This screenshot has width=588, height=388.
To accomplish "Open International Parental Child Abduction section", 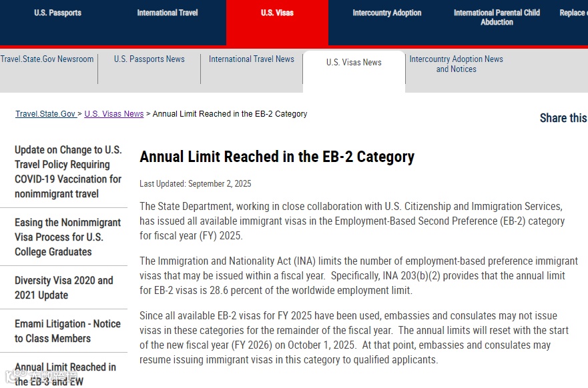I will point(497,17).
